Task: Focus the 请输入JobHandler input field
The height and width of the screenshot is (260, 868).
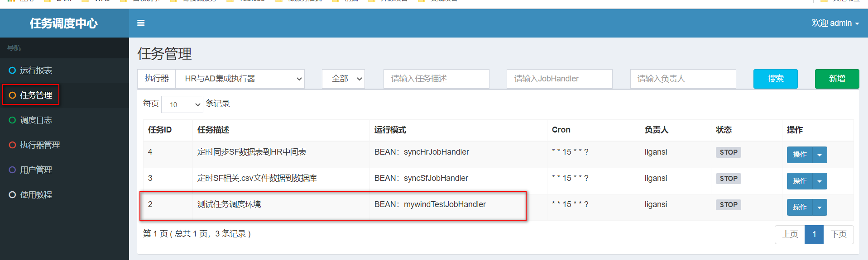Action: [560, 79]
